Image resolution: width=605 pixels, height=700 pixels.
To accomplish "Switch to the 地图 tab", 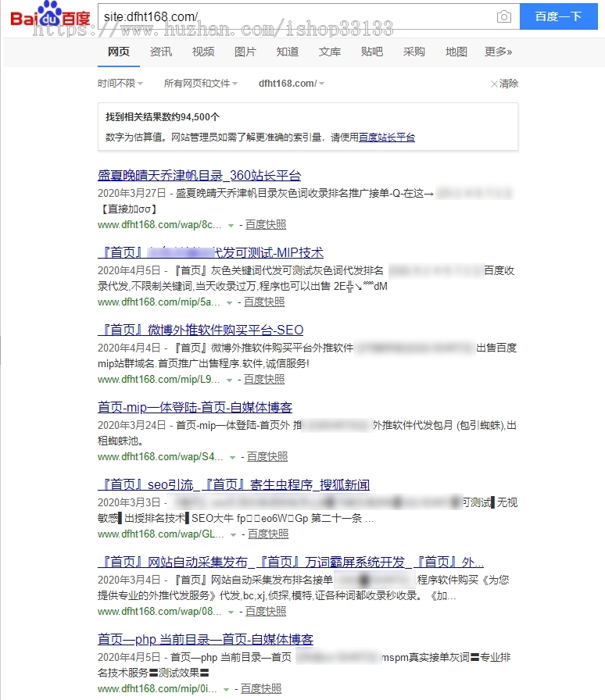I will pos(456,52).
